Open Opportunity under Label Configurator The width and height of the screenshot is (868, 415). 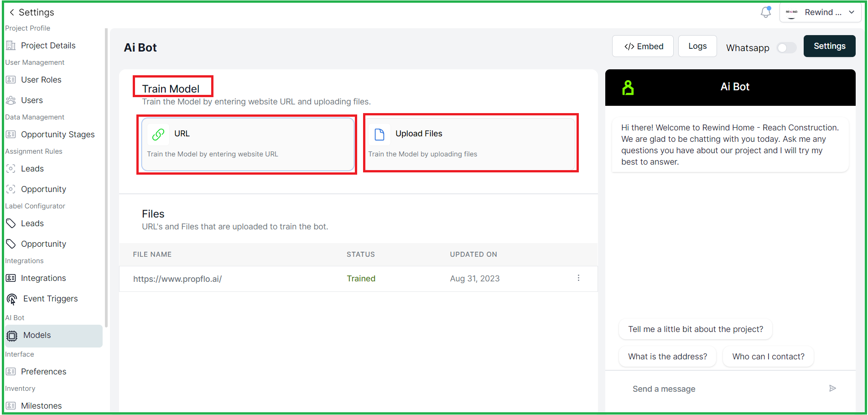click(43, 244)
